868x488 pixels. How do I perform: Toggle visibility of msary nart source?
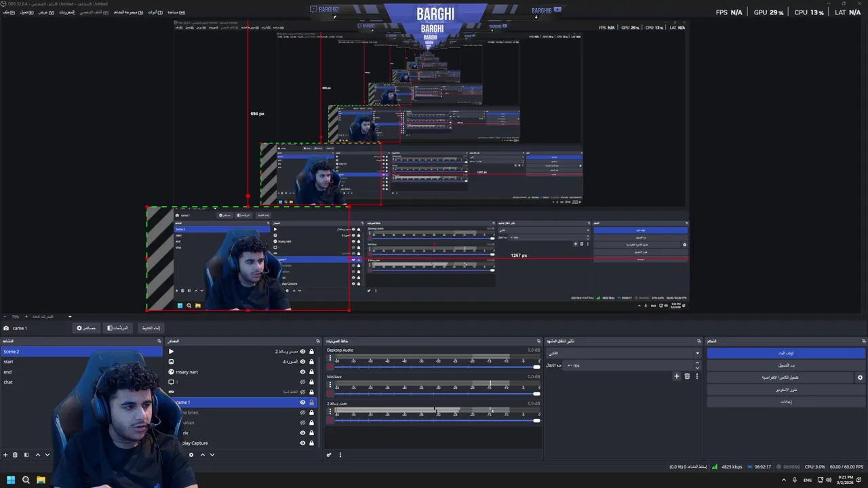(303, 371)
